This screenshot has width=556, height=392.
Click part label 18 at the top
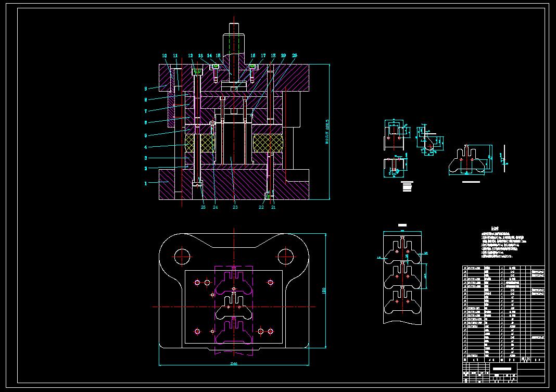pyautogui.click(x=273, y=55)
